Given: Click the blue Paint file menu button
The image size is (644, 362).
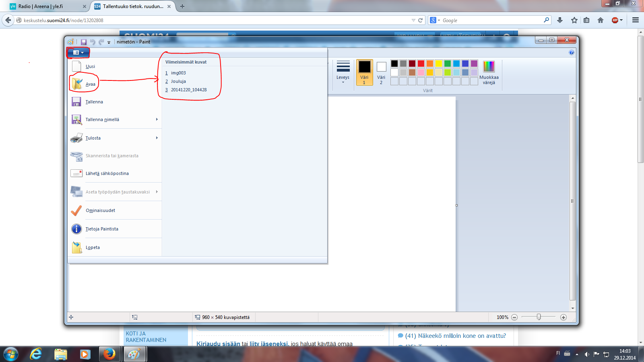Looking at the screenshot, I should click(78, 52).
